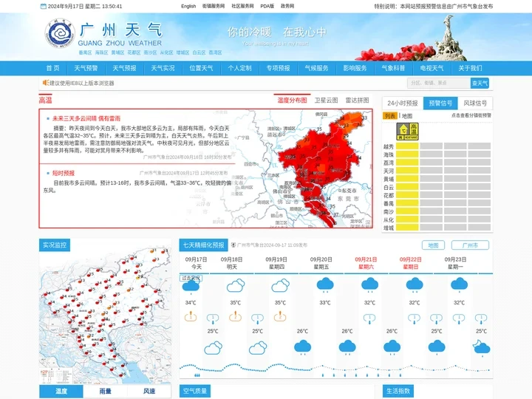Select the 列表 list view toggle
The width and height of the screenshot is (532, 399).
(x=390, y=116)
